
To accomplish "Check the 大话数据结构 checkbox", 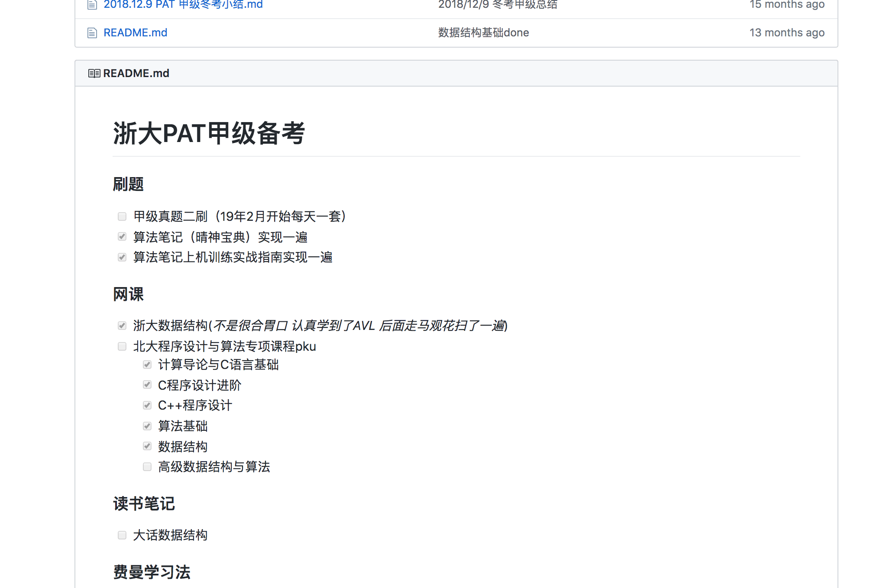I will coord(122,535).
